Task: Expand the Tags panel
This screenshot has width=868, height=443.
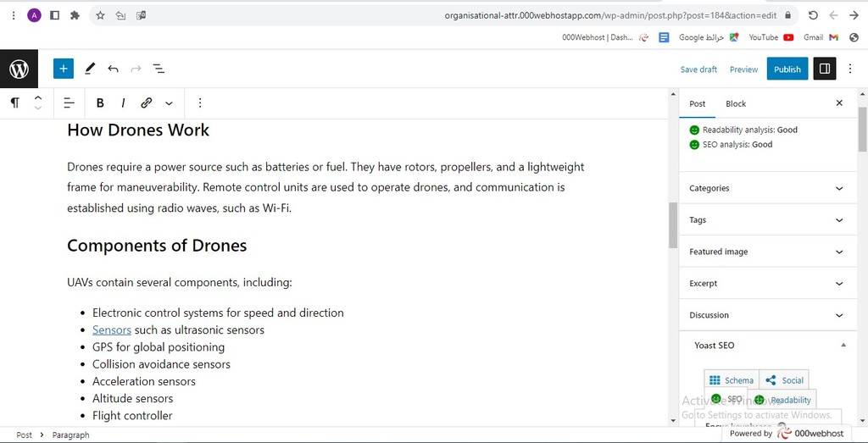Action: 767,219
